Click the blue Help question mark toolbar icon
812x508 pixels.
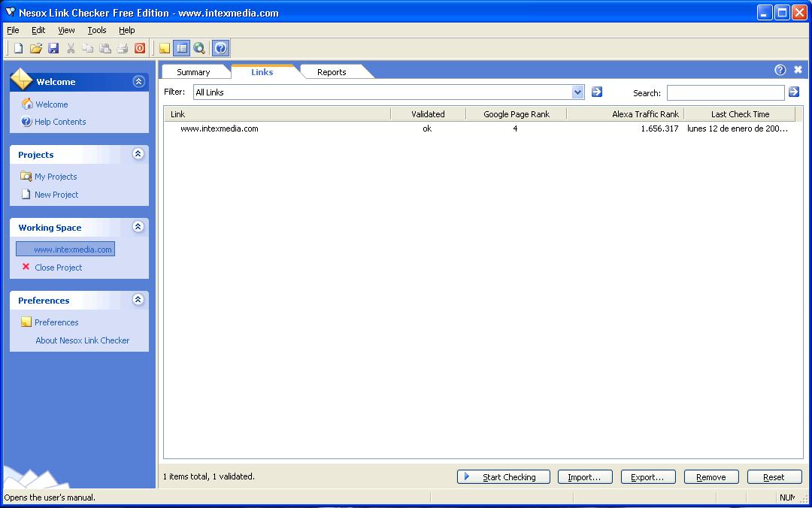pyautogui.click(x=220, y=48)
